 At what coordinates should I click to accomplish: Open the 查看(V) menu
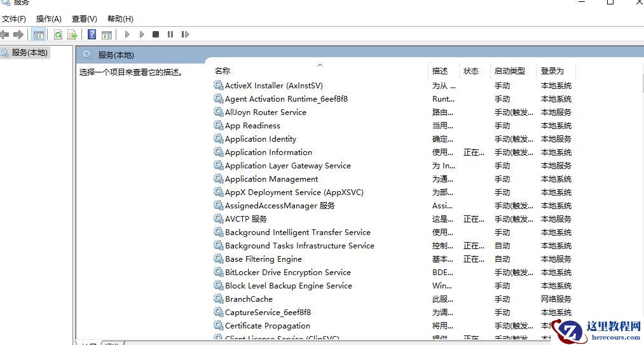[84, 19]
